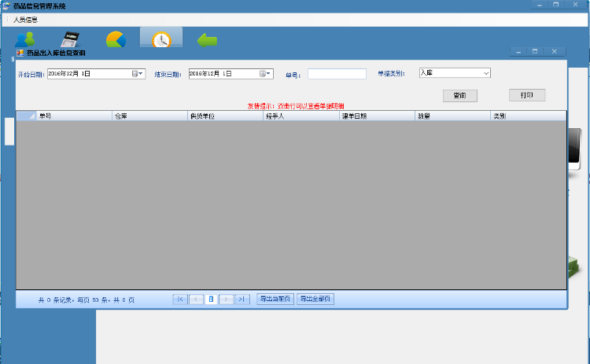Click the 单号 text input field
Viewport: 590px width, 364px height.
click(x=337, y=74)
